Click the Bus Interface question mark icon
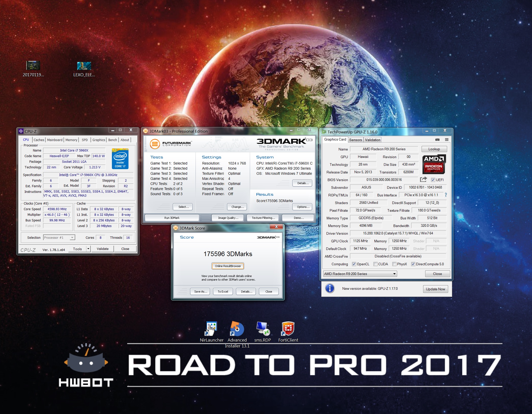This screenshot has width=532, height=414. (446, 195)
